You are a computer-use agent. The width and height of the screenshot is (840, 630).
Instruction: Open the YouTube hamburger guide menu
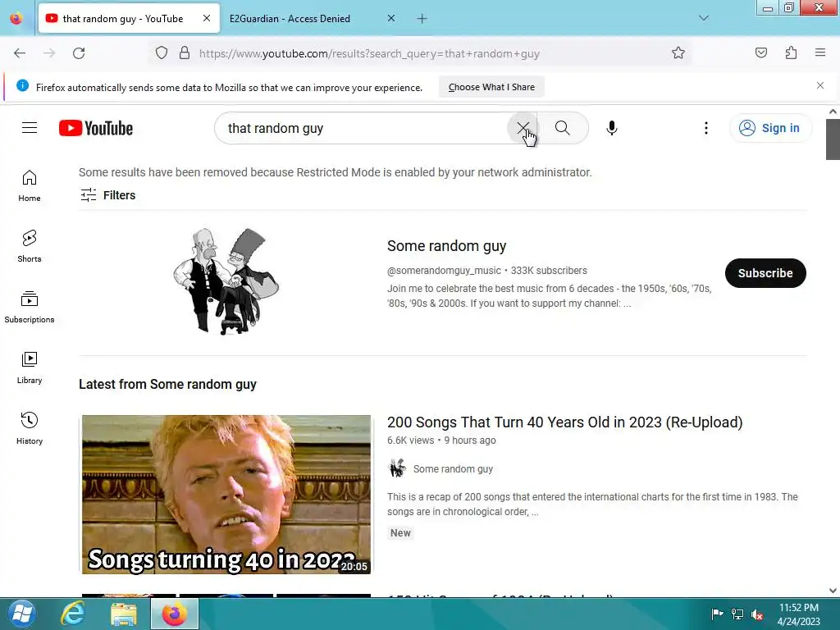point(30,128)
